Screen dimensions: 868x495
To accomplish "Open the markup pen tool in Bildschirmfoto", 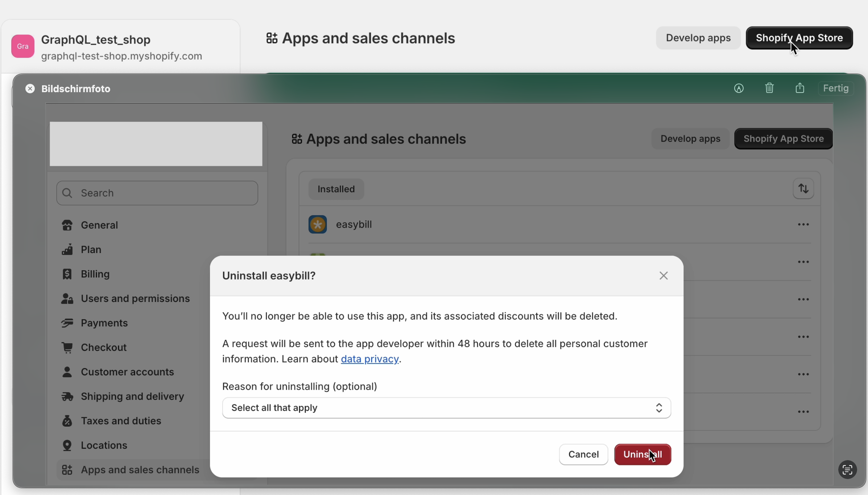I will point(739,88).
